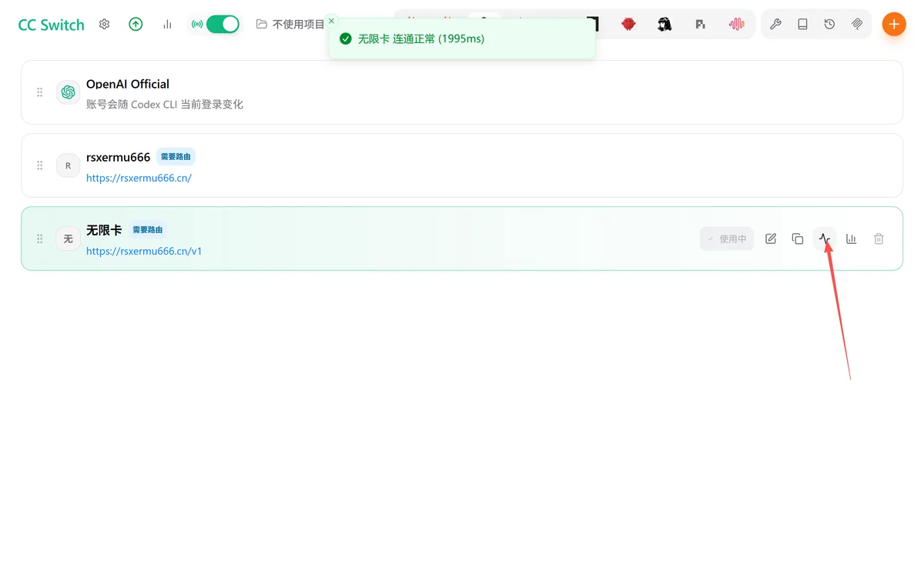924x581 pixels.
Task: Edit the 无限卡 provider with the pencil icon
Action: click(771, 239)
